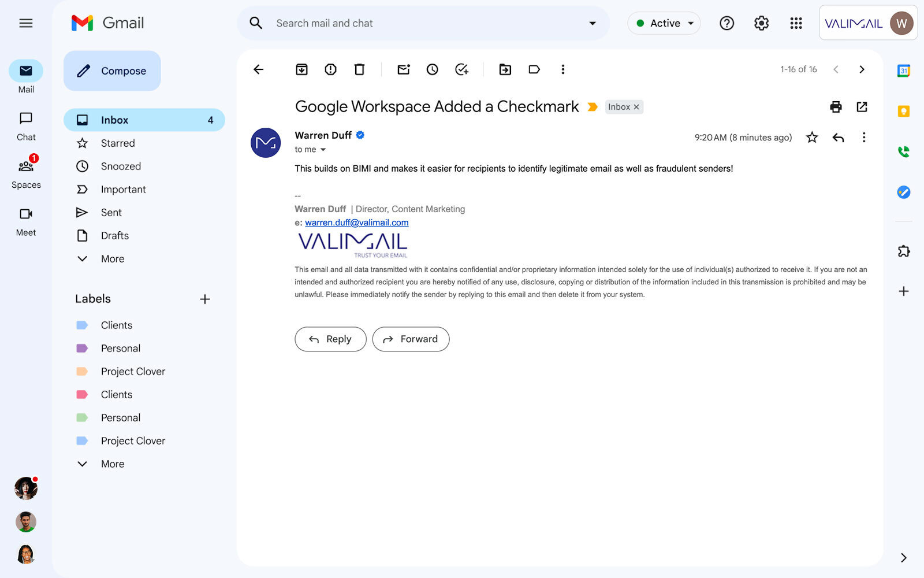Open the warren.duff@valimail.com email link

(x=356, y=223)
